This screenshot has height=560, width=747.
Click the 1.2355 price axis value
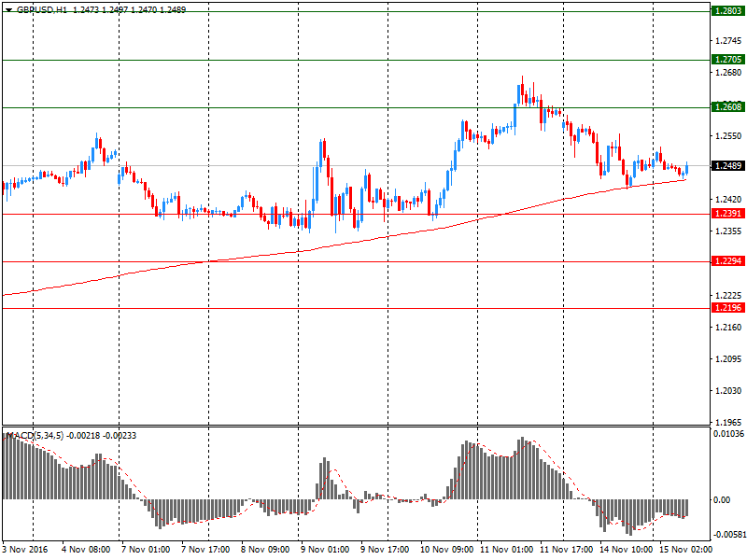(728, 231)
